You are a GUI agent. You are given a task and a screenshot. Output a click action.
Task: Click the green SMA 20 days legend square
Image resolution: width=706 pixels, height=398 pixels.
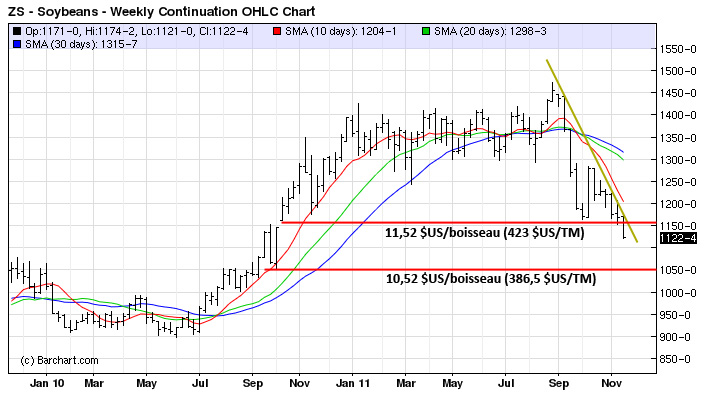pos(426,32)
